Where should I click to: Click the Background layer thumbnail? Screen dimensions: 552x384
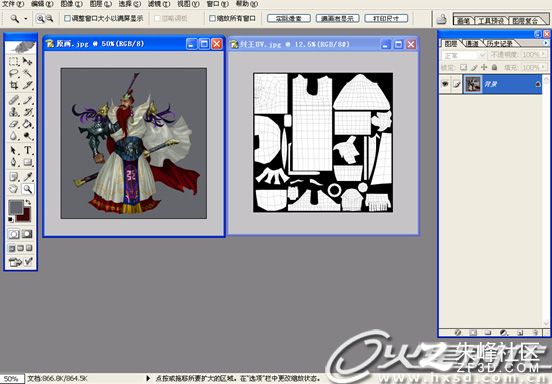click(473, 84)
